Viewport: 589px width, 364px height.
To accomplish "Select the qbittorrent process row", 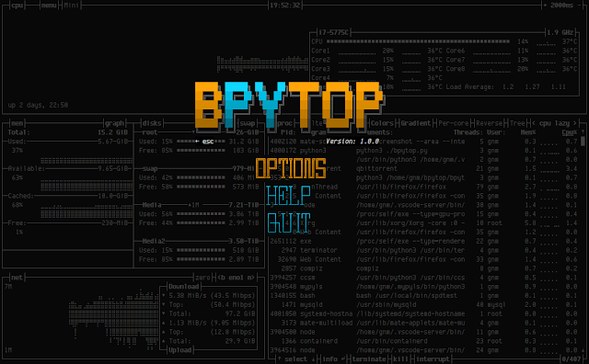I will click(423, 168).
